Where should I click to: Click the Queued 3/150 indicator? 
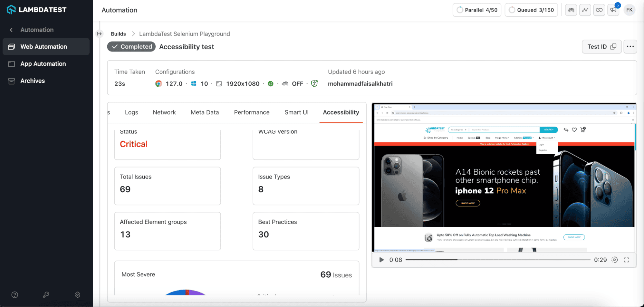pos(531,10)
